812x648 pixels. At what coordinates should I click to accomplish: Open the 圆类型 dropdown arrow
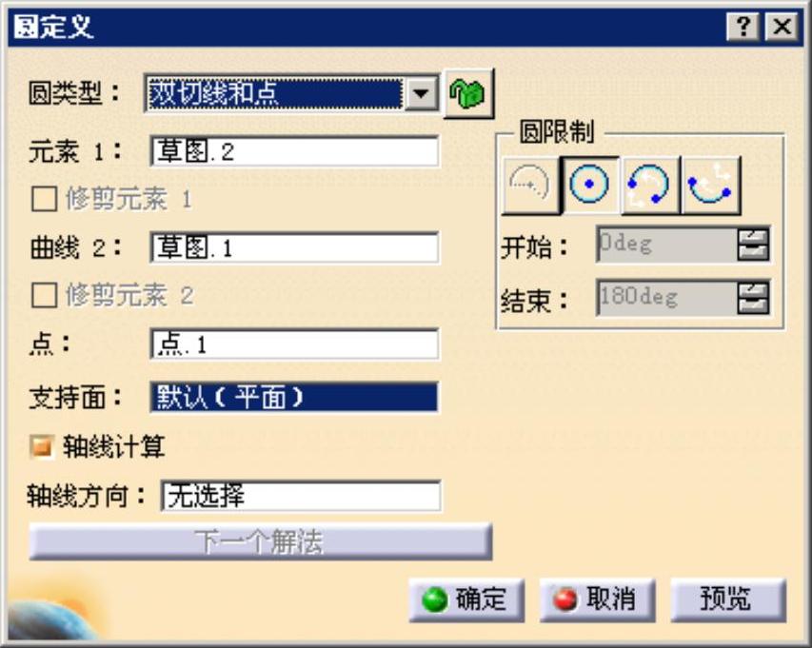pyautogui.click(x=421, y=93)
